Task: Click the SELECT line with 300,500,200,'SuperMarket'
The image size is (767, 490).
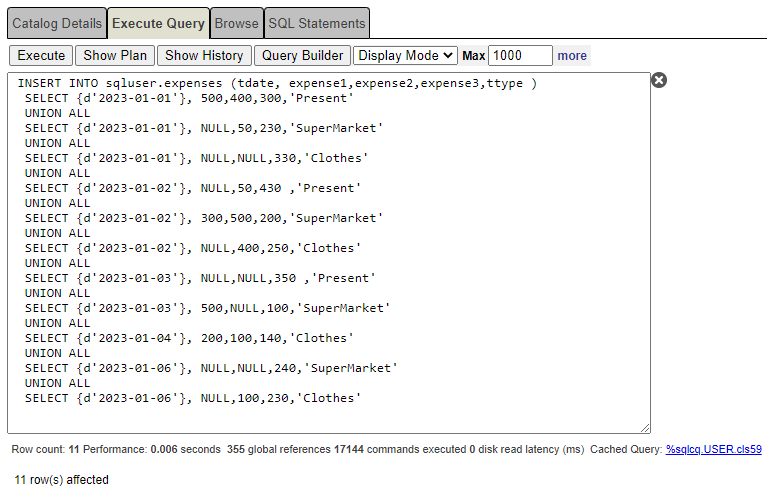Action: pos(204,218)
